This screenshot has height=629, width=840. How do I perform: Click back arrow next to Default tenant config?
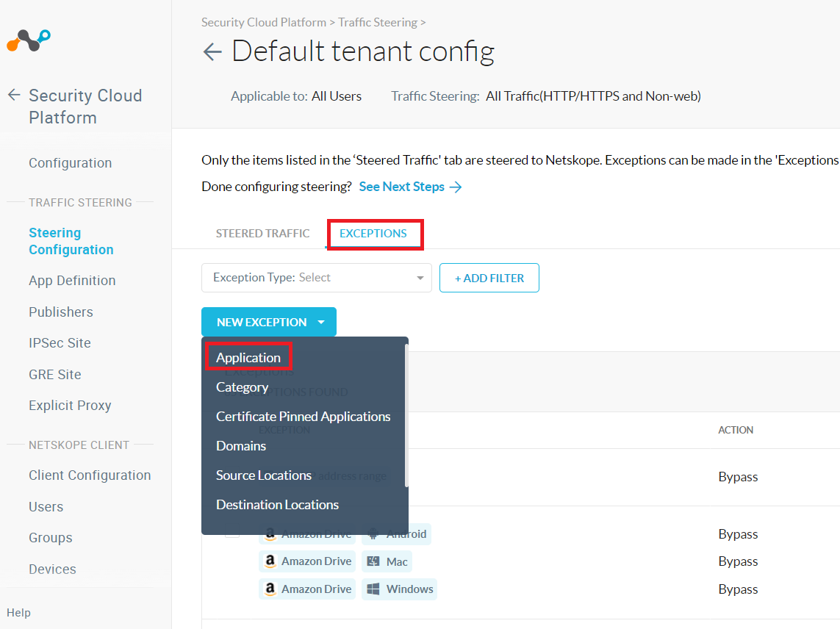click(x=212, y=52)
